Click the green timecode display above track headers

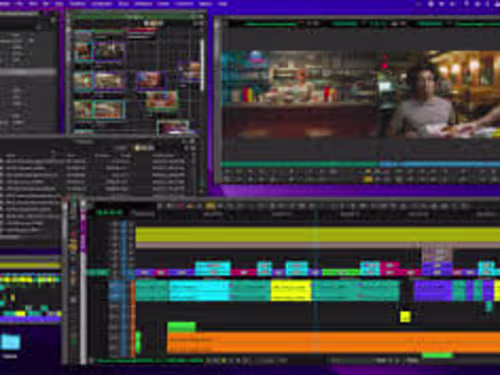tap(110, 212)
